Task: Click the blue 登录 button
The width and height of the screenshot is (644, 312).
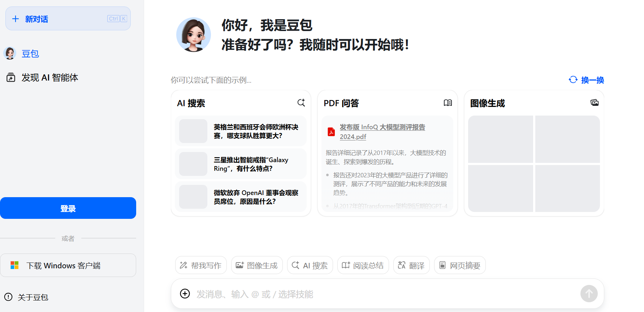Action: (x=68, y=208)
